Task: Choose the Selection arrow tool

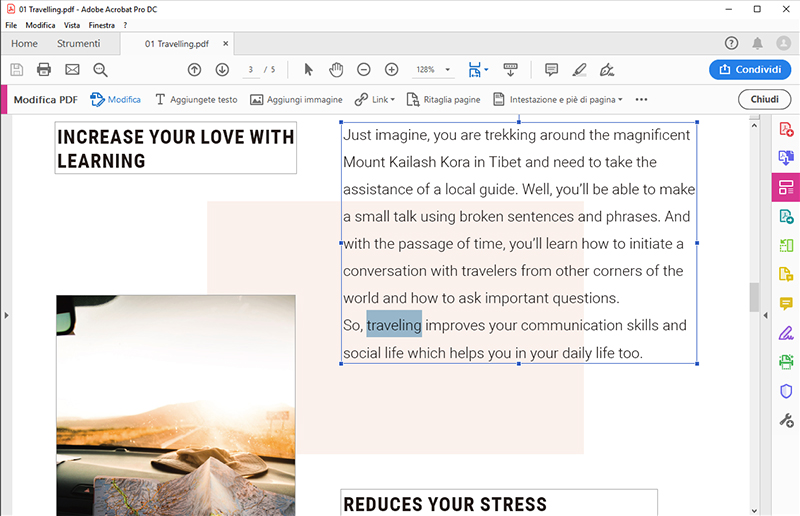Action: (308, 69)
